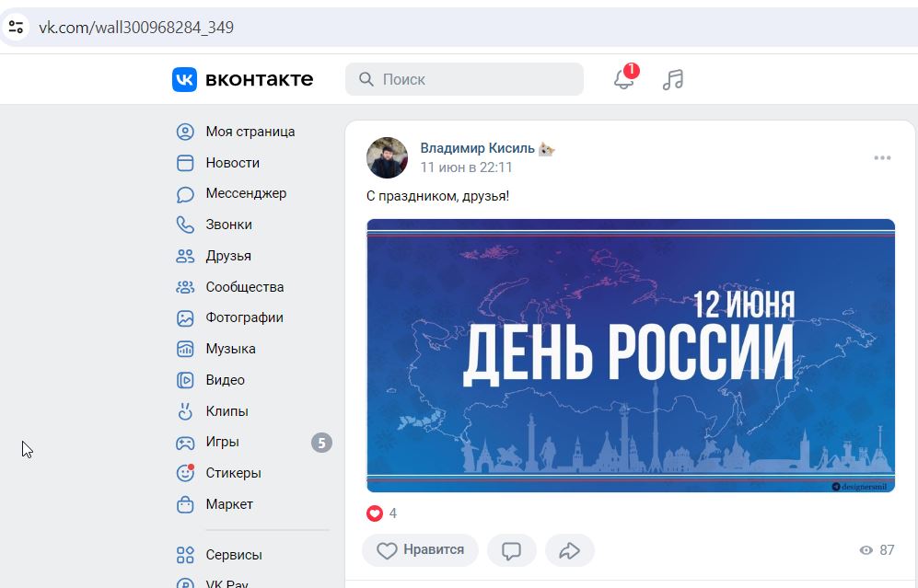918x588 pixels.
Task: Click the red heart reaction icon
Action: [375, 513]
